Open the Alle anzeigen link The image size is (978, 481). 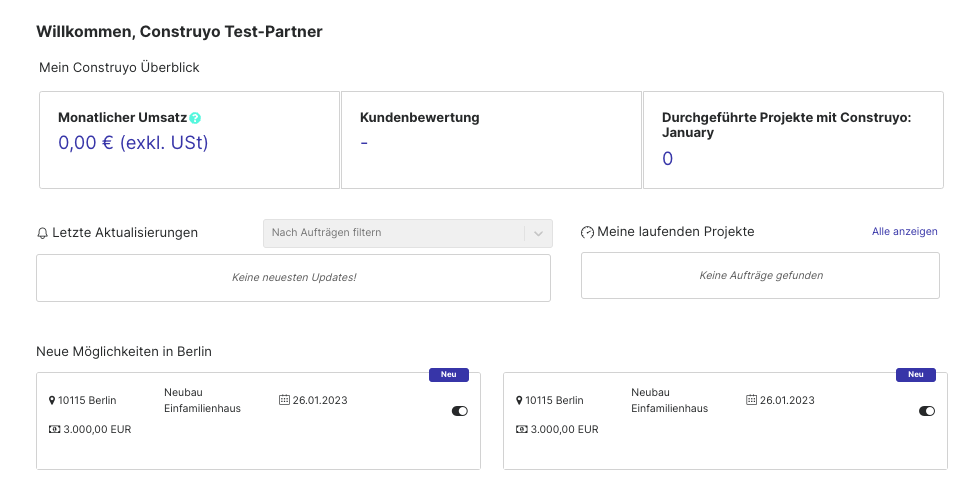(904, 231)
